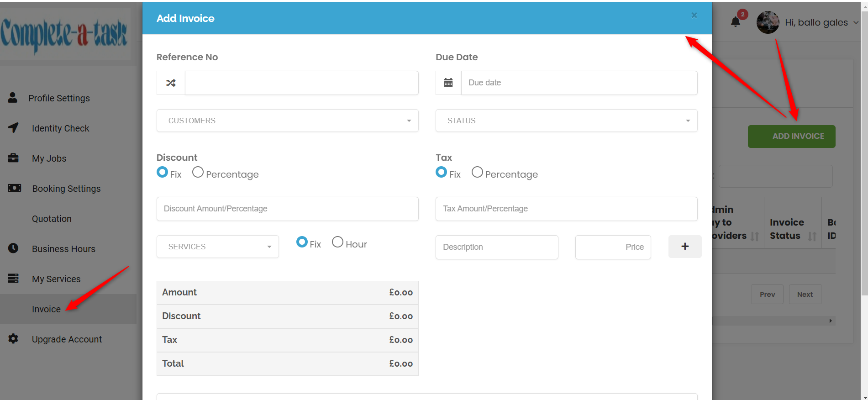Click the Upgrade Account gear icon

[13, 338]
